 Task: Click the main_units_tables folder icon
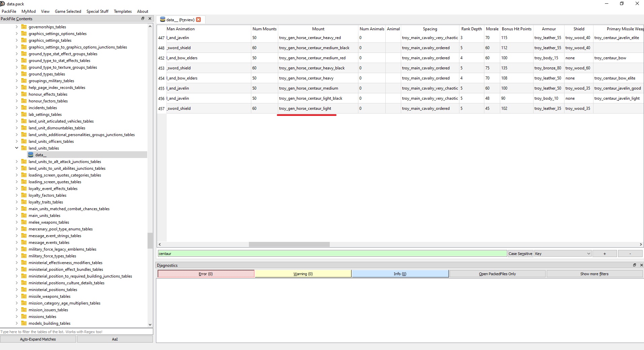coord(24,215)
